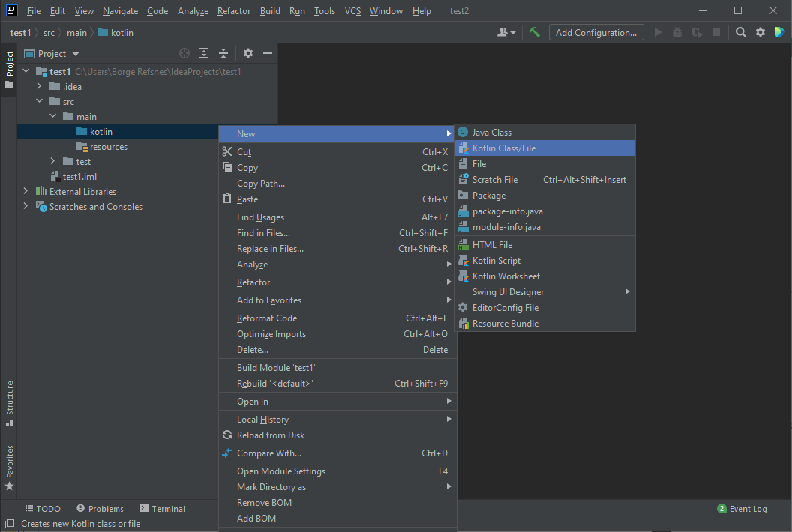This screenshot has width=792, height=532.
Task: Expand the .idea folder
Action: point(40,87)
